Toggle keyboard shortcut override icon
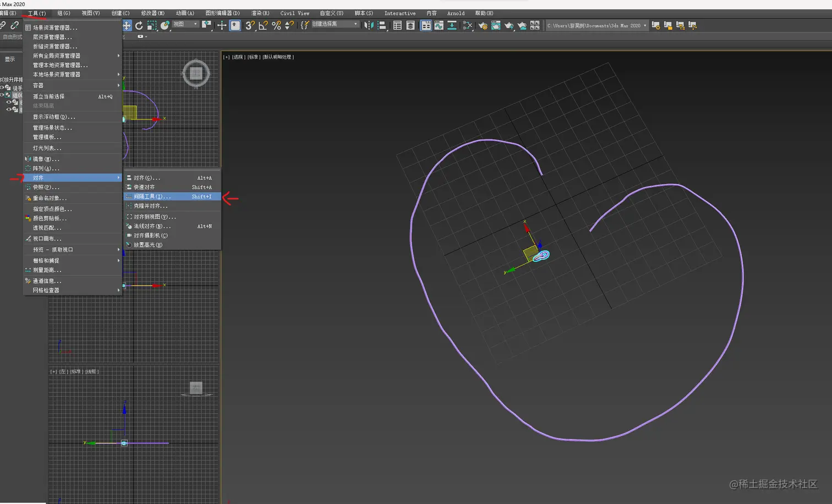 [235, 25]
